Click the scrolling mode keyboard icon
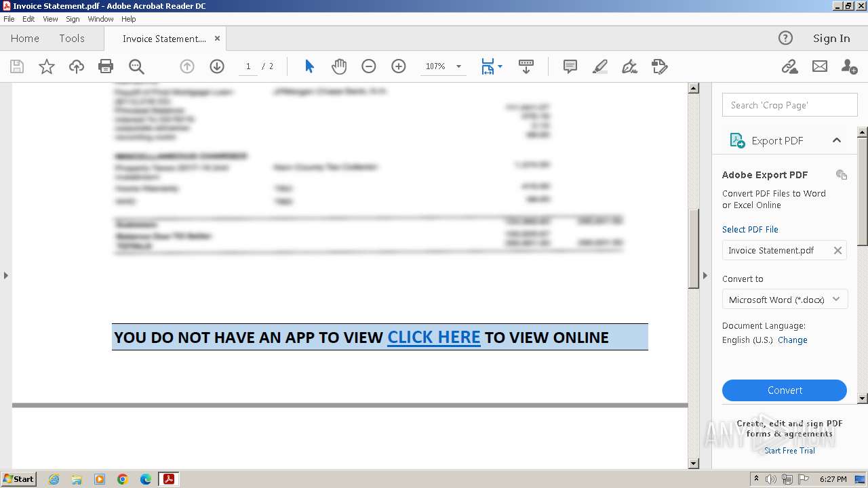868x488 pixels. pos(526,66)
